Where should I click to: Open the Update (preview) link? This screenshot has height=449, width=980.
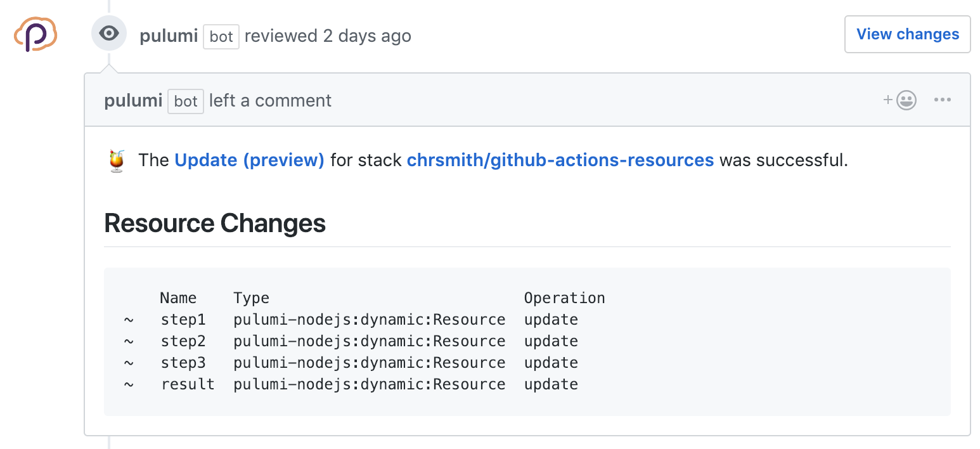pos(249,160)
